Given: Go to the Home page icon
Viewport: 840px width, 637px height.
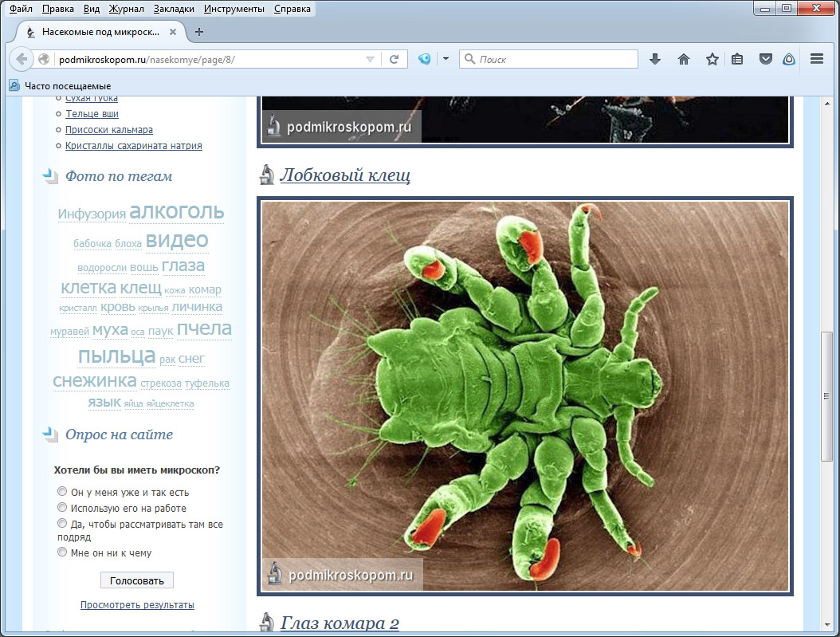Looking at the screenshot, I should click(683, 59).
